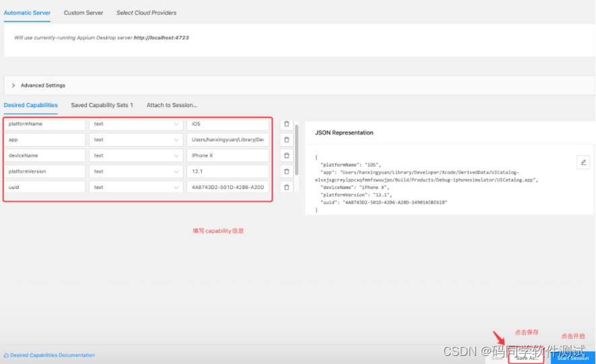Image resolution: width=596 pixels, height=364 pixels.
Task: Open Saved Capability Sets tab
Action: pos(102,105)
